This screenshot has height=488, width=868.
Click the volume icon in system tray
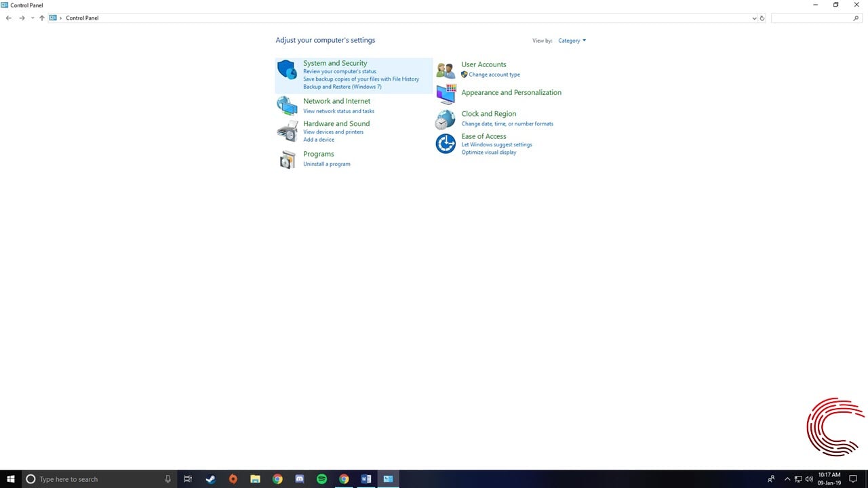click(809, 479)
